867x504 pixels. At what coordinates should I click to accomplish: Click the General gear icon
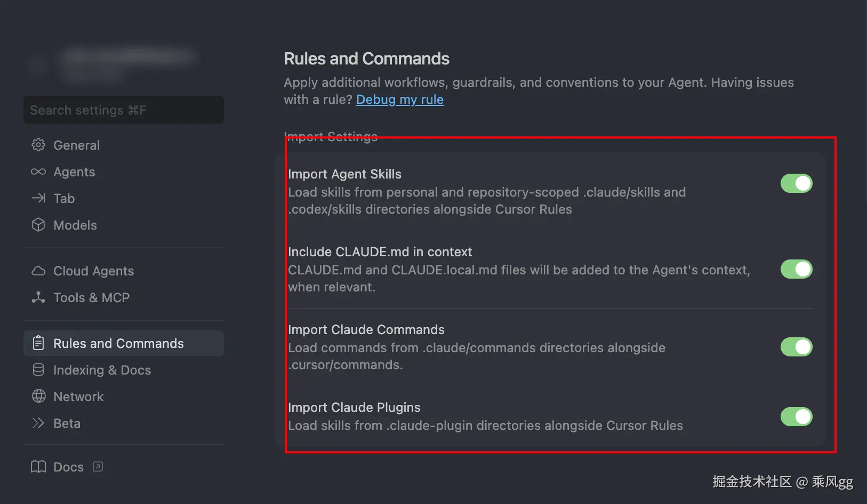pos(38,145)
